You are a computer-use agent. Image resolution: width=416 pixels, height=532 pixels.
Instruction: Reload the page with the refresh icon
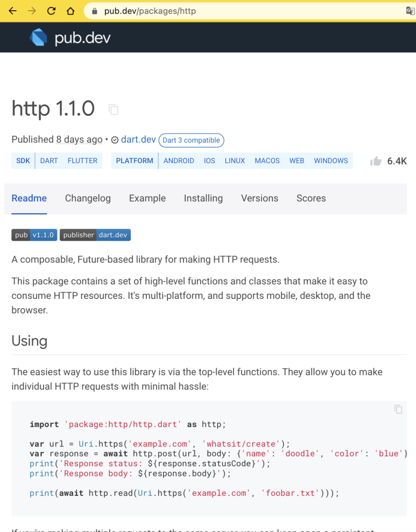point(51,11)
